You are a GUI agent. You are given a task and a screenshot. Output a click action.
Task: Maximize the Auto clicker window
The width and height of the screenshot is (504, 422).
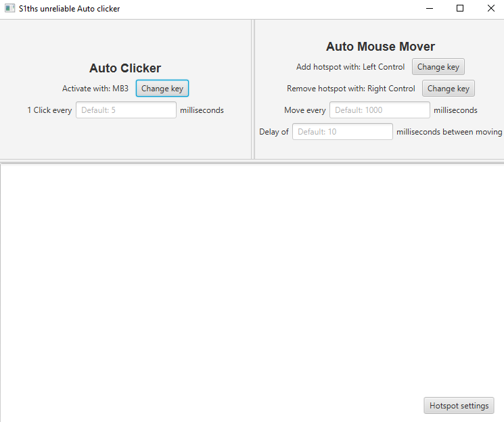[460, 8]
